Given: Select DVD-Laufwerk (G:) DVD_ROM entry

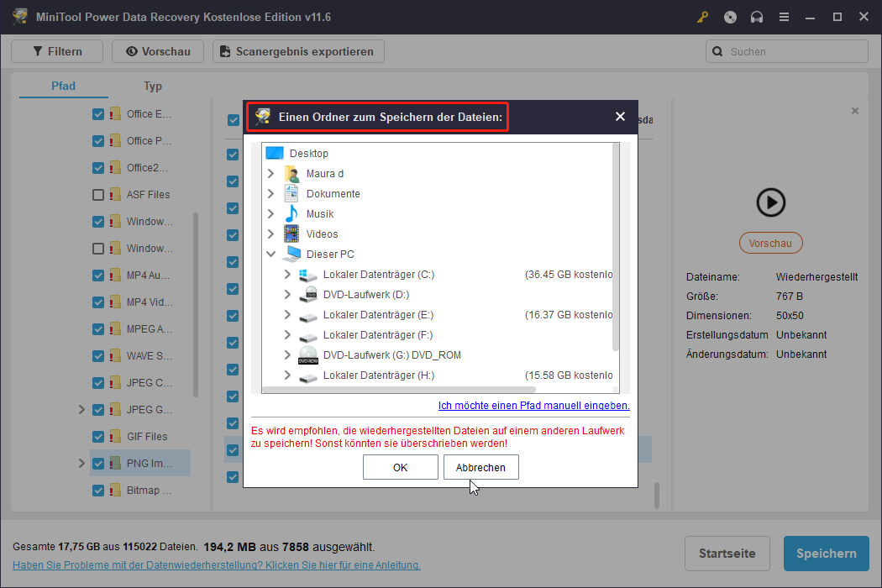Looking at the screenshot, I should (392, 355).
